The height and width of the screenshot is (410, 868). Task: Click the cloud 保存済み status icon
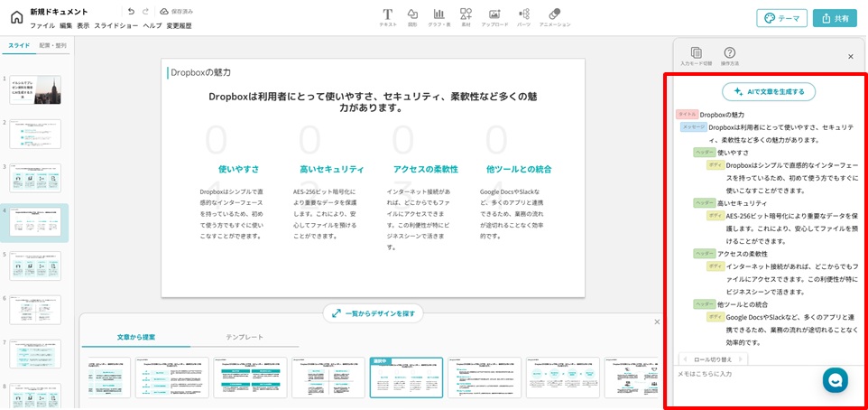164,11
